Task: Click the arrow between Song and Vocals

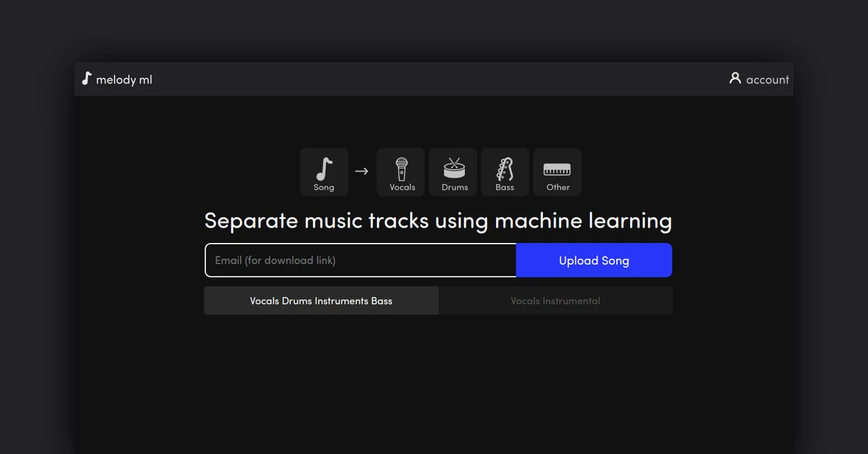Action: (362, 171)
